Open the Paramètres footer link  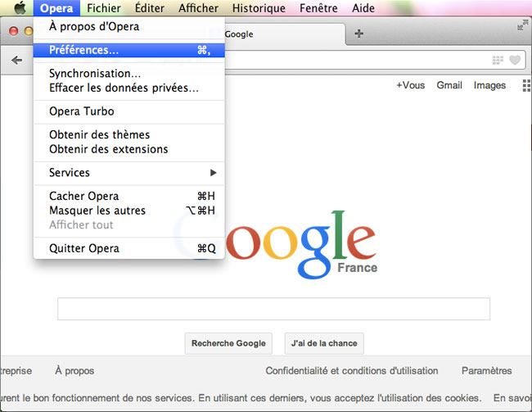coord(486,370)
